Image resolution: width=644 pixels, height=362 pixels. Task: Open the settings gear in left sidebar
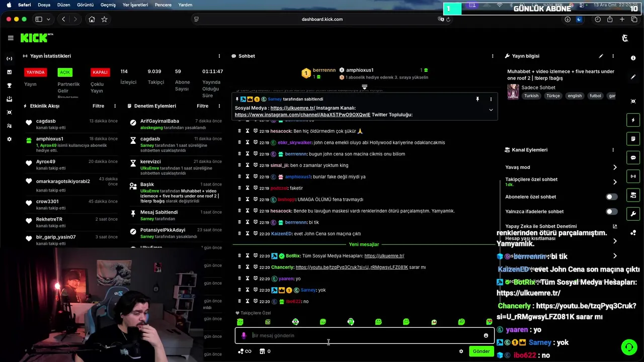[9, 139]
